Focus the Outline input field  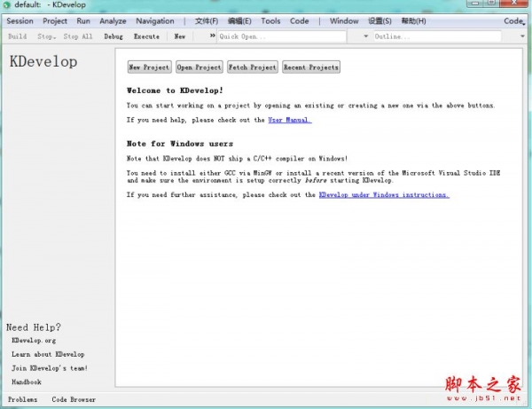point(437,36)
